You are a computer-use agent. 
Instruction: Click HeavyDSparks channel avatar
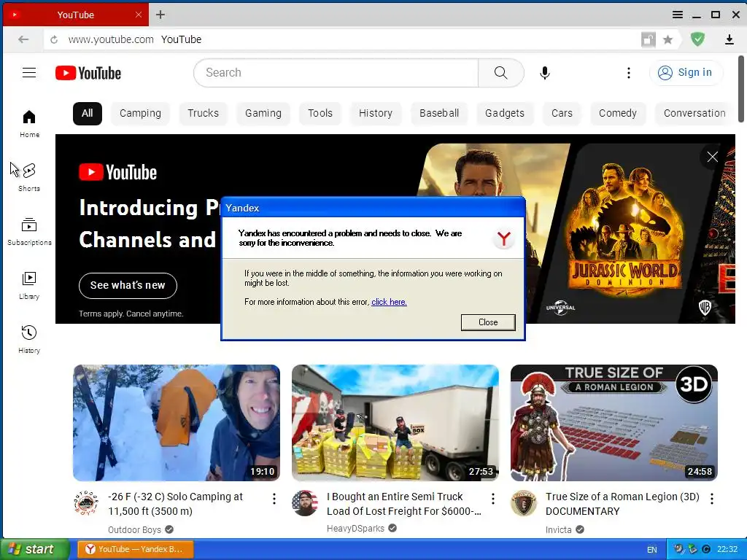pyautogui.click(x=305, y=503)
